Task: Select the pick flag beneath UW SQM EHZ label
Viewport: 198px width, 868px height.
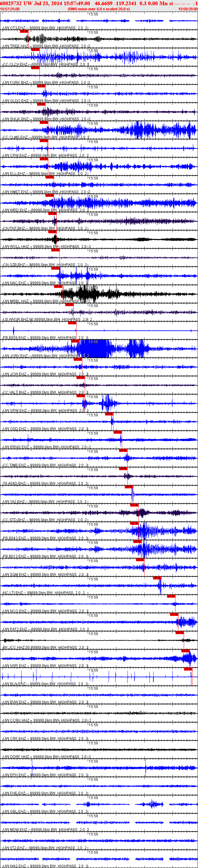Action: click(157, 578)
